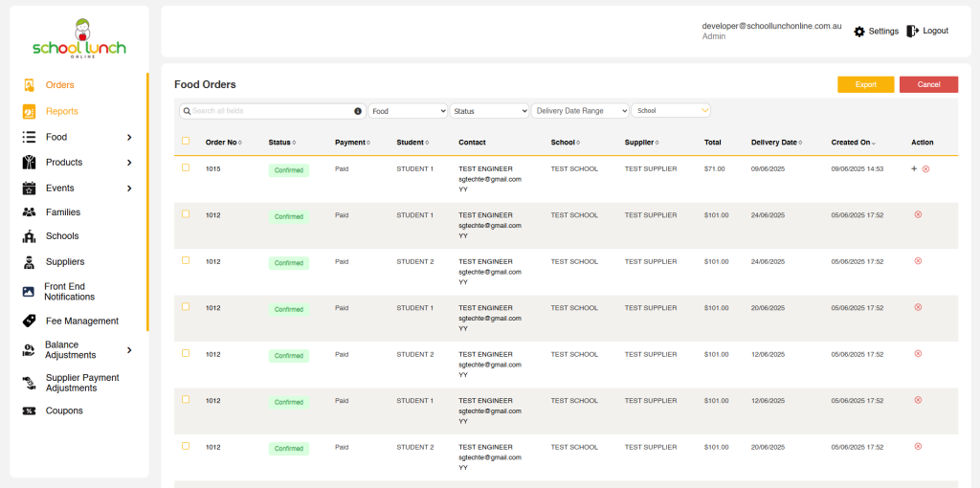Screen dimensions: 980x488
Task: Open the Delivery Date Range dropdown
Action: 580,111
